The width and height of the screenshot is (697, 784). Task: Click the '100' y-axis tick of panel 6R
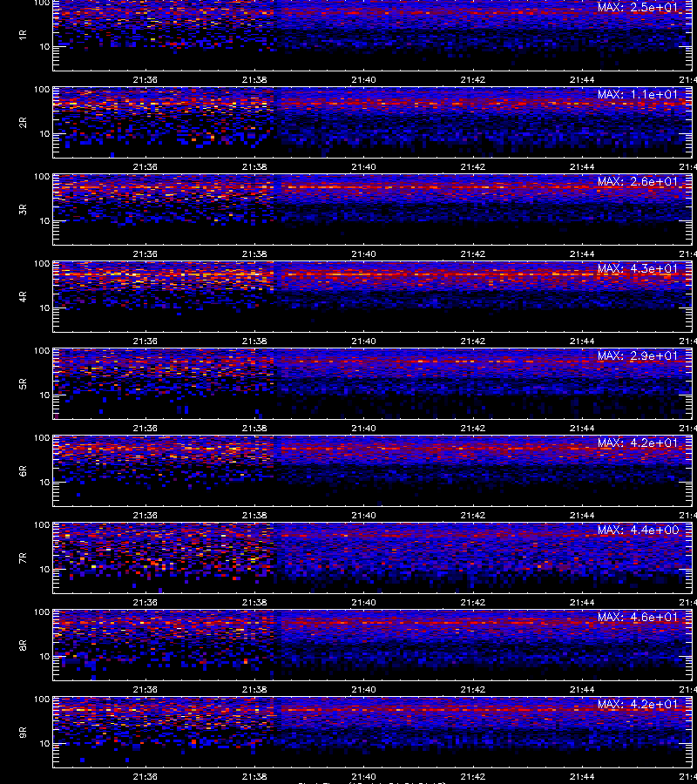(x=42, y=438)
